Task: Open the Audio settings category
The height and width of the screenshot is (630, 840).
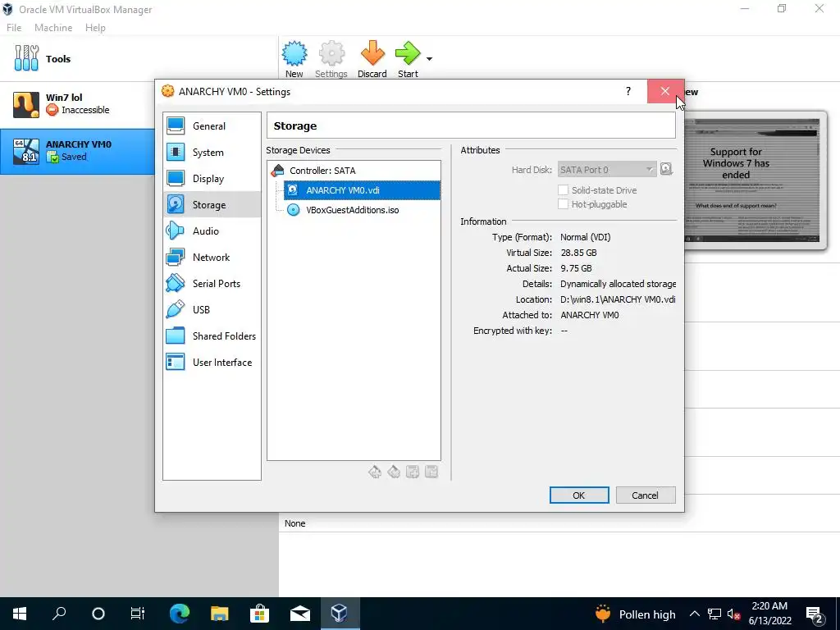Action: [212, 231]
